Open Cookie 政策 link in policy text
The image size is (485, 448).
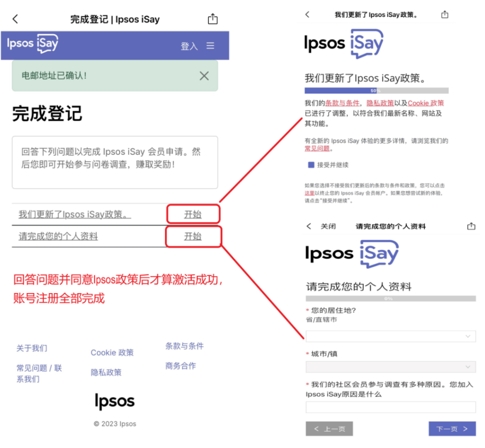coord(426,103)
